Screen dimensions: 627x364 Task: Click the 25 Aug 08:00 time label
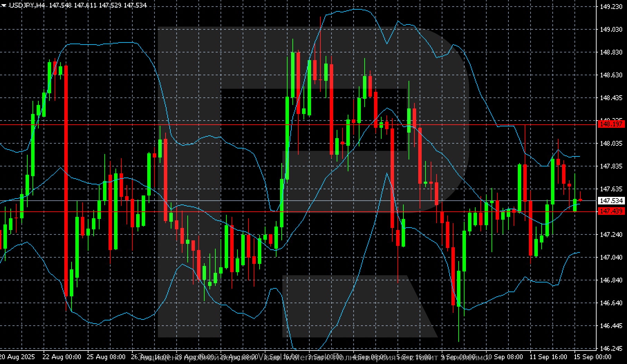[106, 357]
